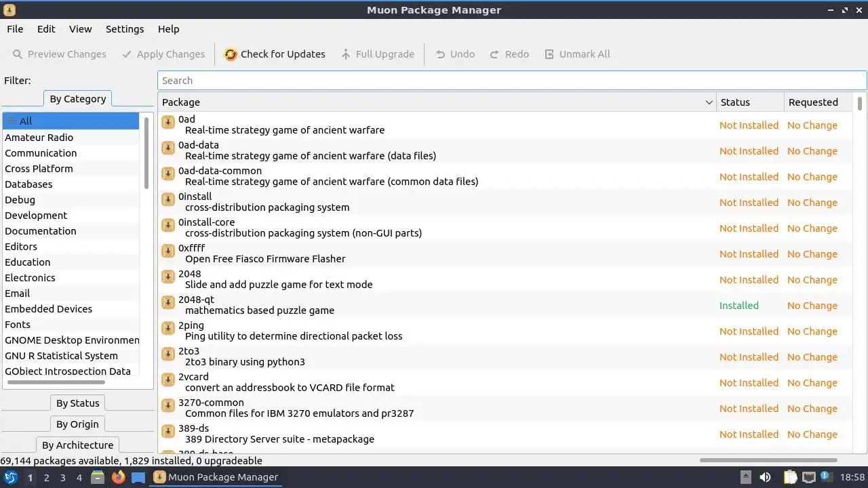Click Full Upgrade toolbar button
The height and width of the screenshot is (488, 868).
377,54
